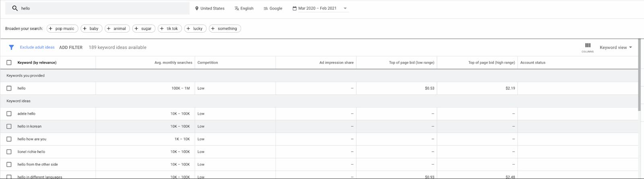
Task: Add 'tik tok' chip to broaden search
Action: click(x=170, y=29)
